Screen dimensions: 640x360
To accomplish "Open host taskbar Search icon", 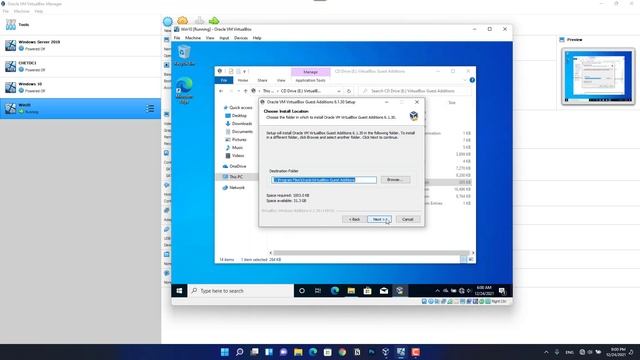I will point(240,352).
